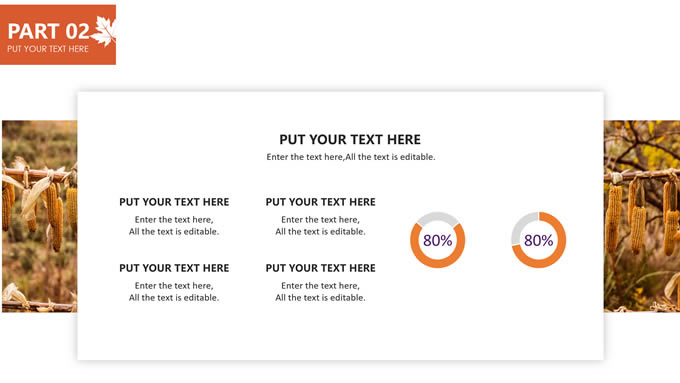Click the top-left PUT YOUR TEXT HERE heading of the four text blocks
The height and width of the screenshot is (383, 680).
point(174,202)
